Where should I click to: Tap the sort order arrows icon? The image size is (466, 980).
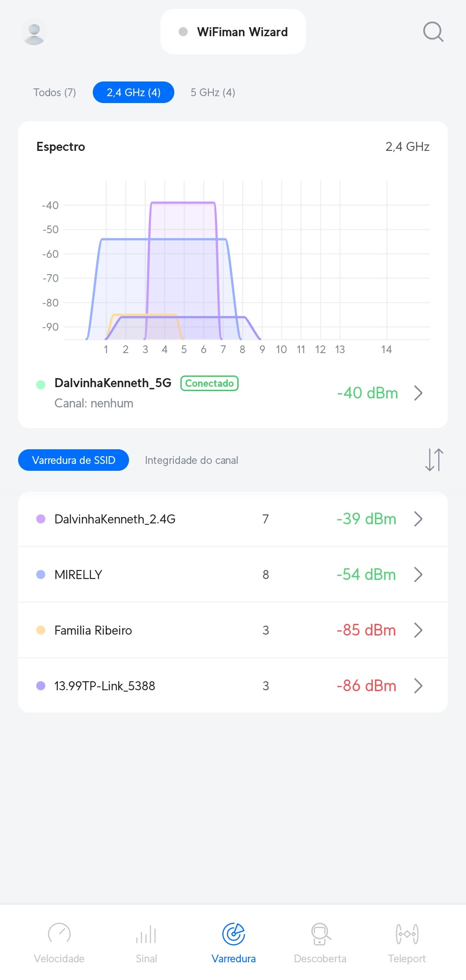[x=434, y=460]
